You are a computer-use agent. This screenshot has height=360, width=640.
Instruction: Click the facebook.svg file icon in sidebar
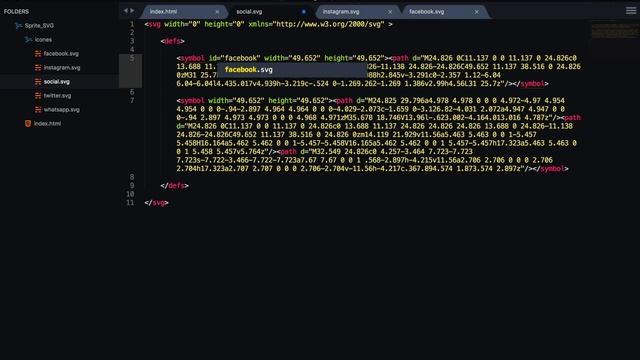coord(38,53)
